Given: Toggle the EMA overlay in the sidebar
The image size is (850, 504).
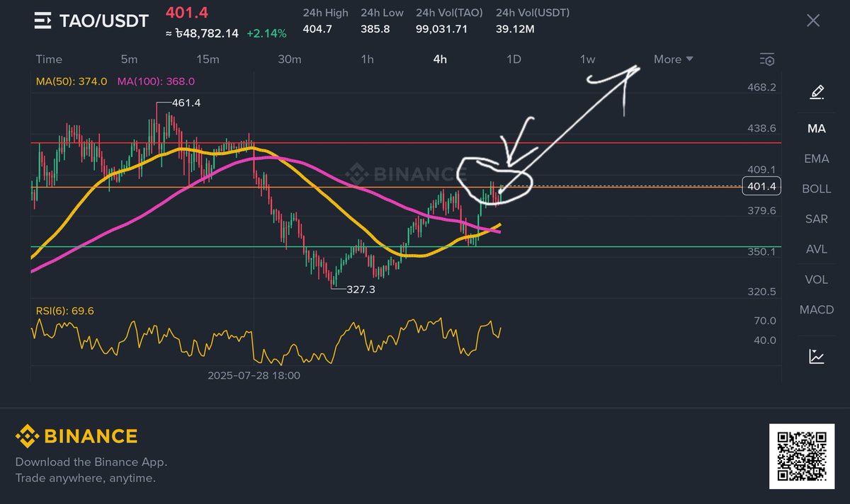Looking at the screenshot, I should coord(815,159).
